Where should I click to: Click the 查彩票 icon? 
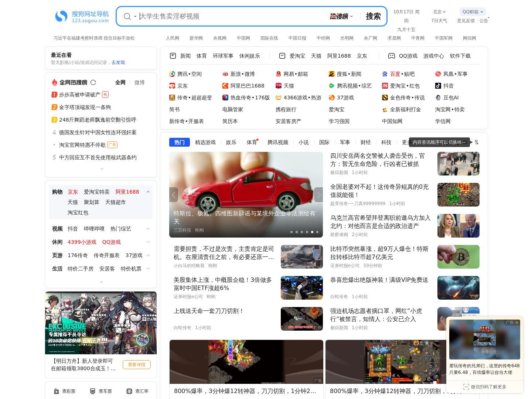[57, 391]
